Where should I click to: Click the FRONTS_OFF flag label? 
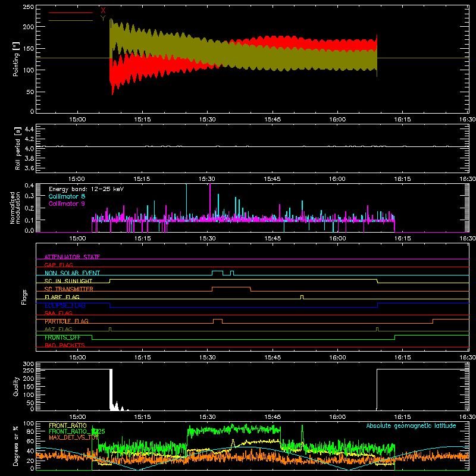[62, 337]
